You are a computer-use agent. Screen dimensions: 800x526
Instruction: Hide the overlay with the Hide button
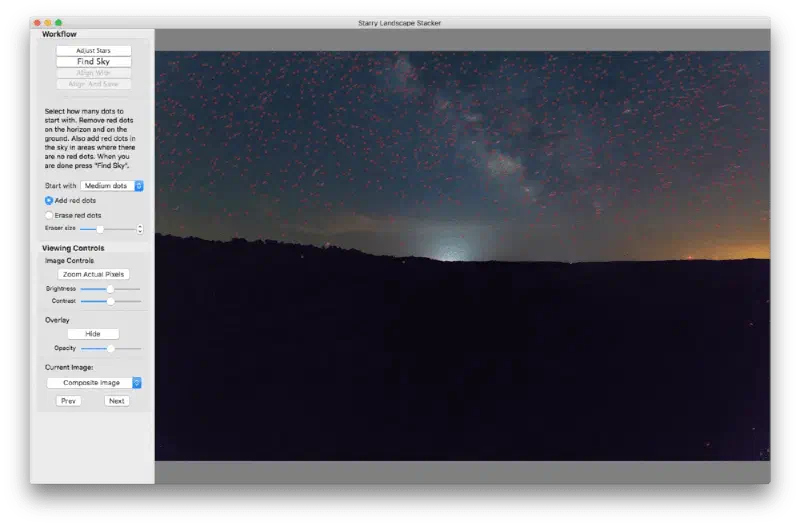tap(93, 334)
